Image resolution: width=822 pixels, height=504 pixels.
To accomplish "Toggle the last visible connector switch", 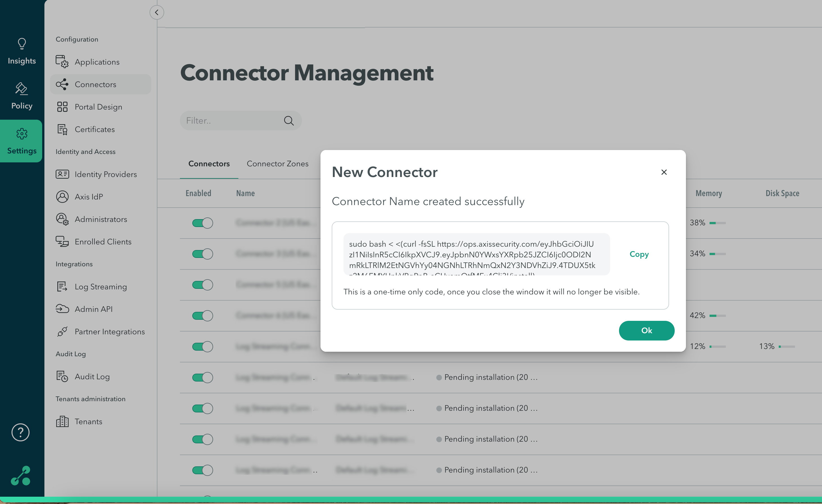I will tap(202, 470).
